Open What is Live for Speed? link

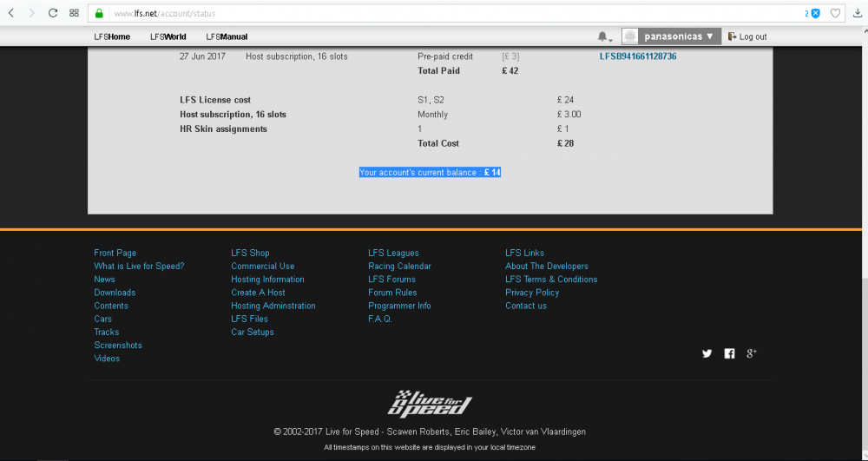(x=139, y=267)
